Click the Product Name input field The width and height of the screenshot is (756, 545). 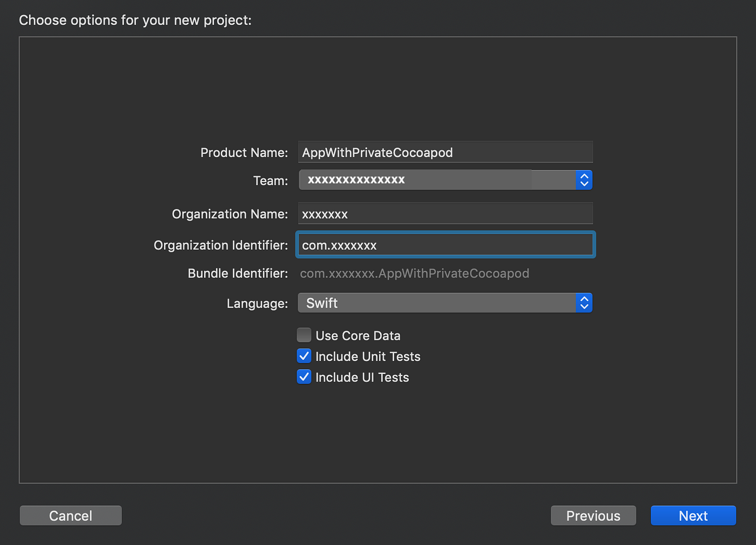[x=445, y=152]
